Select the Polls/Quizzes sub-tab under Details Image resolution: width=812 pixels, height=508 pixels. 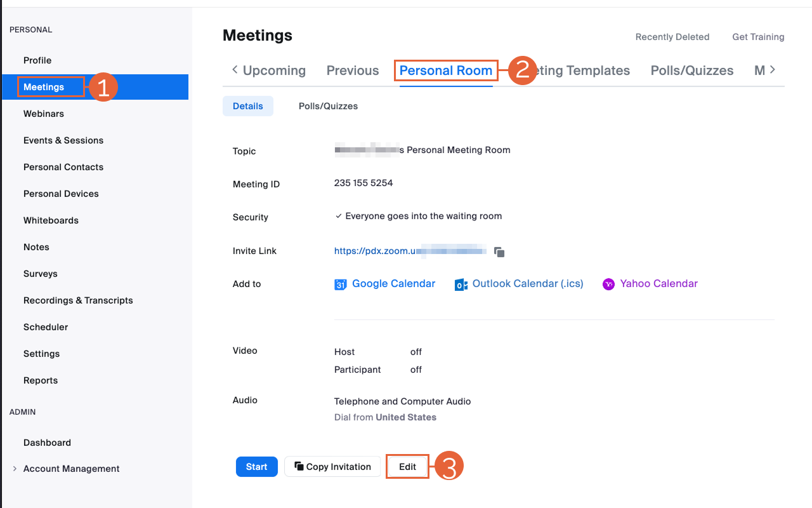(x=328, y=106)
